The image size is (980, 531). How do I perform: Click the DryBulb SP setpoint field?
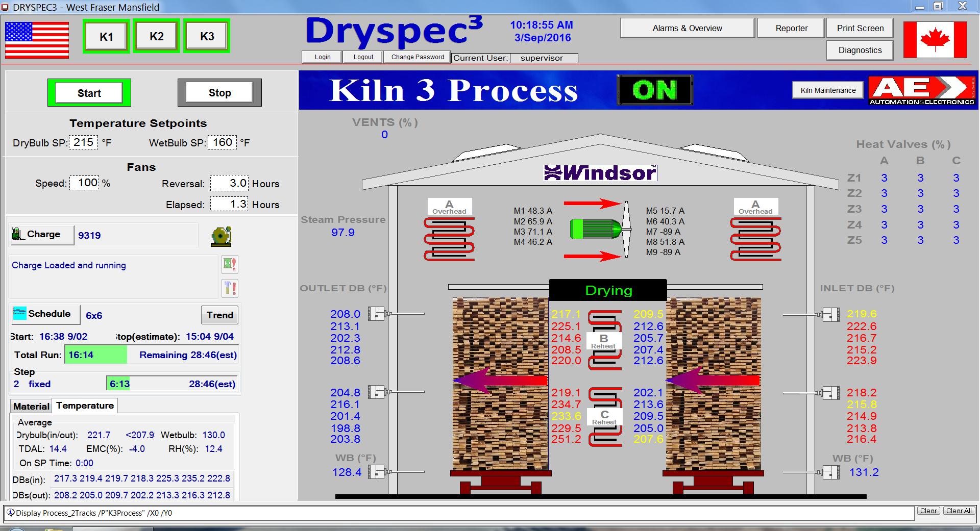(x=83, y=142)
